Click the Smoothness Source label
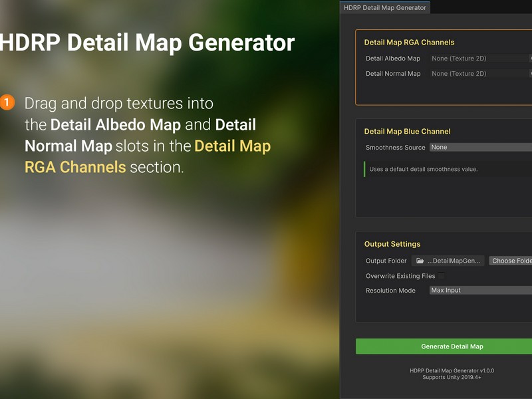Image resolution: width=532 pixels, height=399 pixels. (x=395, y=147)
